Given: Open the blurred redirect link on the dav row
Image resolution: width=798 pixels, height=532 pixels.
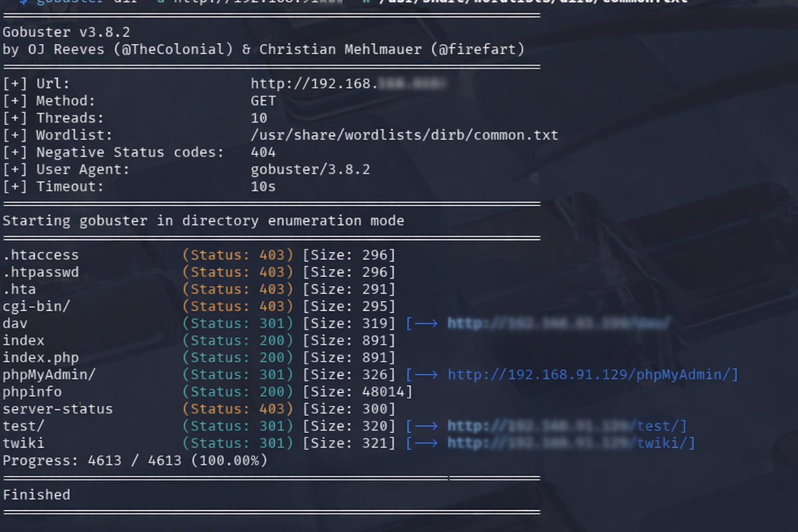Looking at the screenshot, I should pyautogui.click(x=558, y=324).
